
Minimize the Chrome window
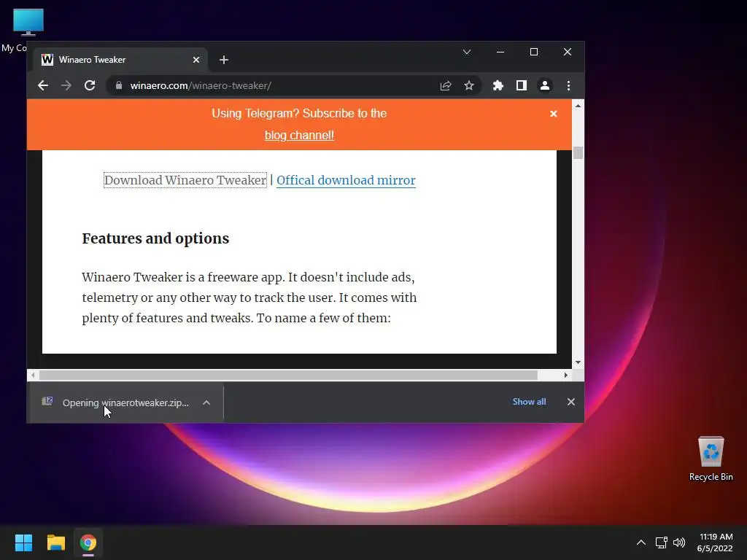(x=500, y=52)
